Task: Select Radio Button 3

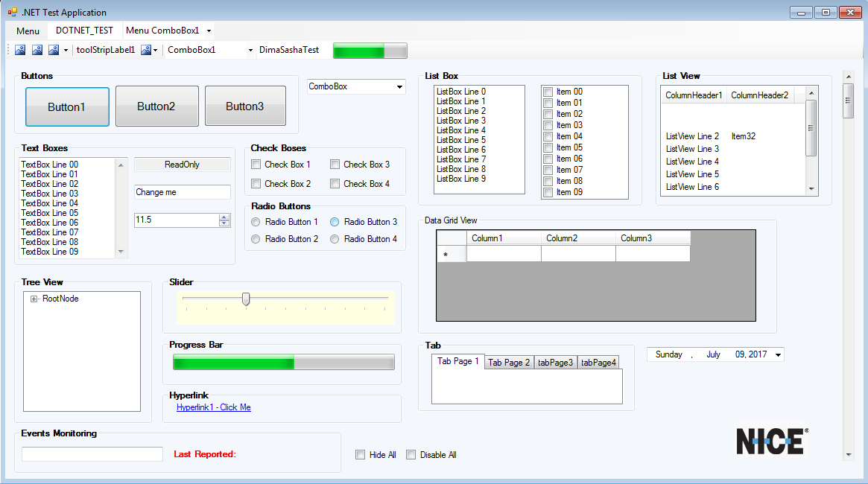Action: click(335, 222)
